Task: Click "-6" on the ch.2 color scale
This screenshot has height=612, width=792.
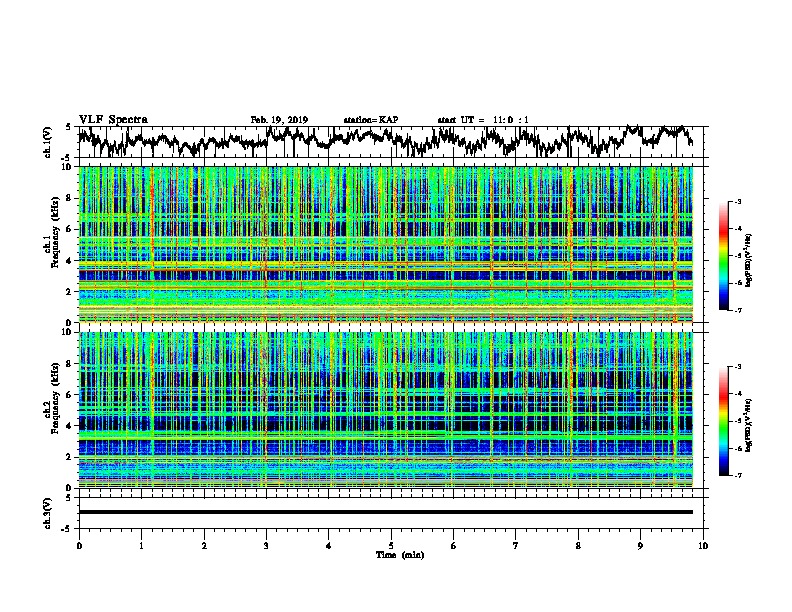Action: click(738, 448)
